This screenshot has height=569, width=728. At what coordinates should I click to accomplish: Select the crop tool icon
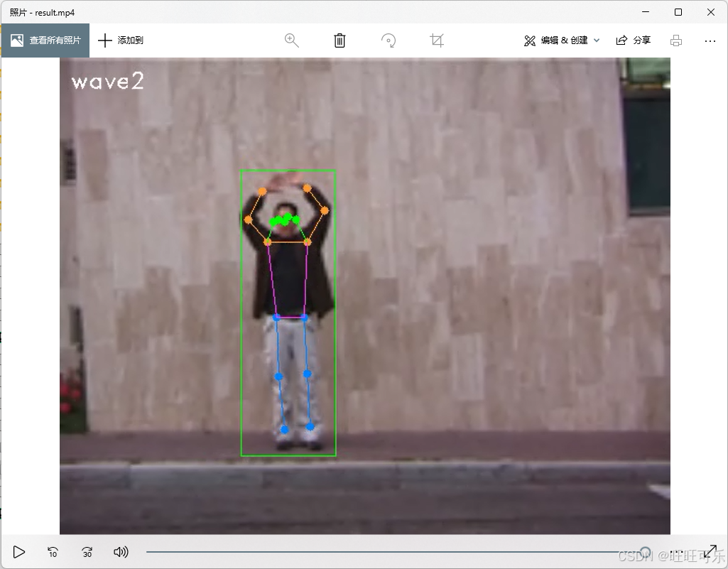coord(437,40)
